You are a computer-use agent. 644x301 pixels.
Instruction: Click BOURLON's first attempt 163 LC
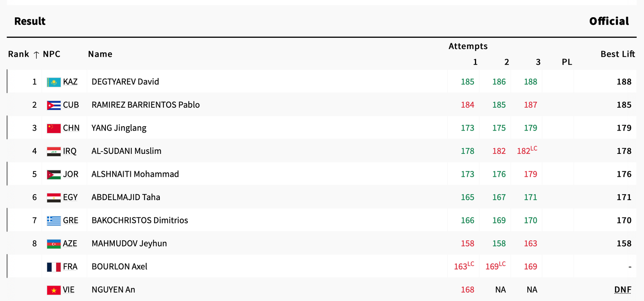(x=464, y=266)
